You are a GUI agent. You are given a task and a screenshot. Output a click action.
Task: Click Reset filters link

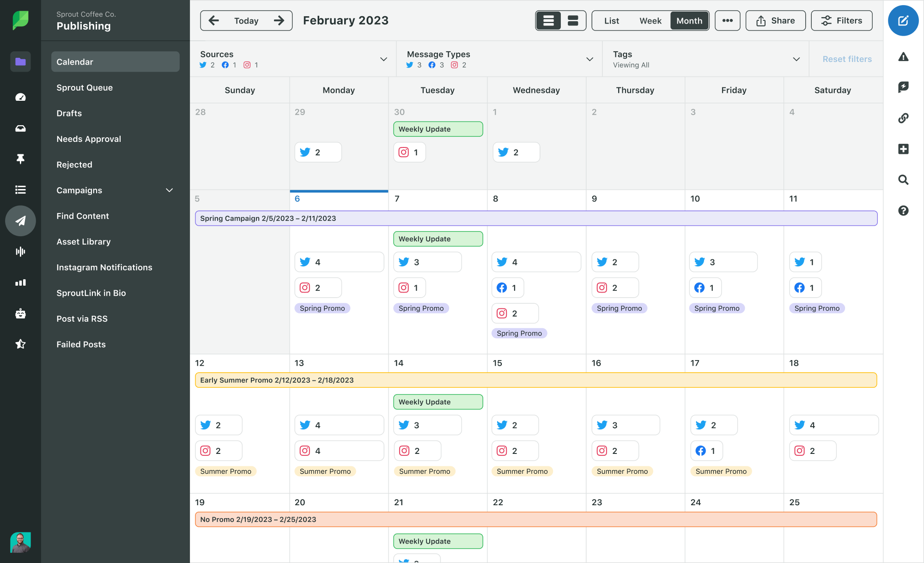point(847,59)
